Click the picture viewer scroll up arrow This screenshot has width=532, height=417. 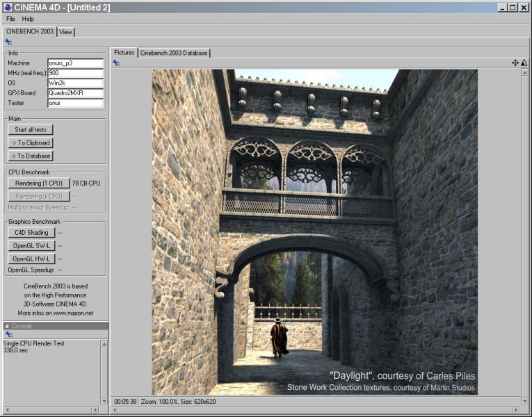pyautogui.click(x=525, y=72)
